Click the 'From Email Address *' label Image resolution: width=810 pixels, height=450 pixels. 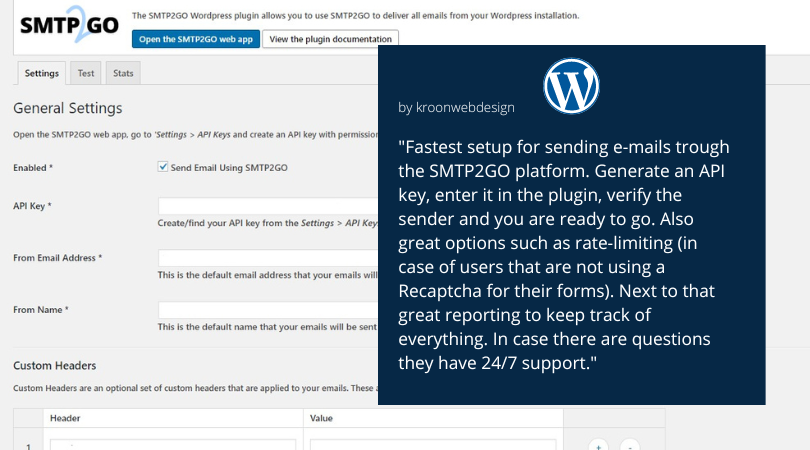coord(57,257)
